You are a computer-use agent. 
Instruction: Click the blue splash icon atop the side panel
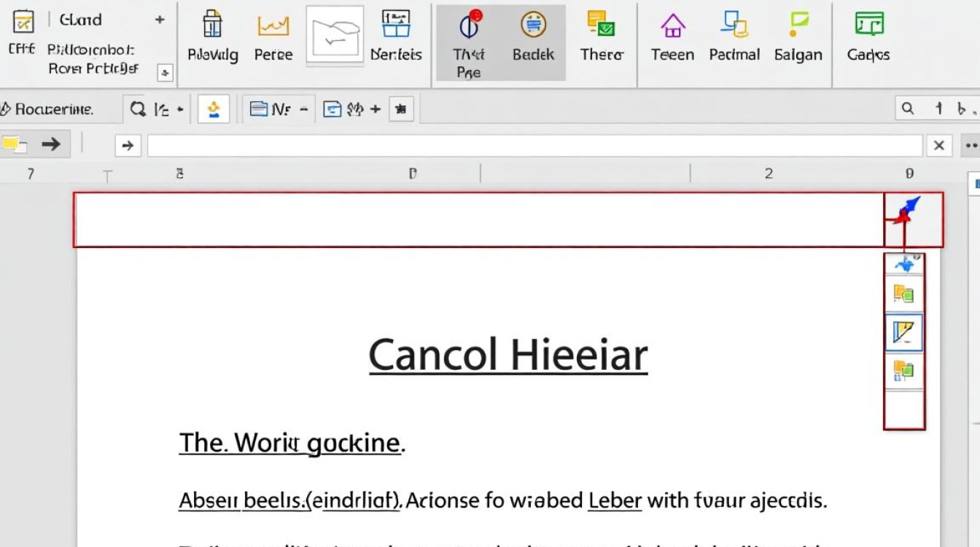(x=904, y=264)
